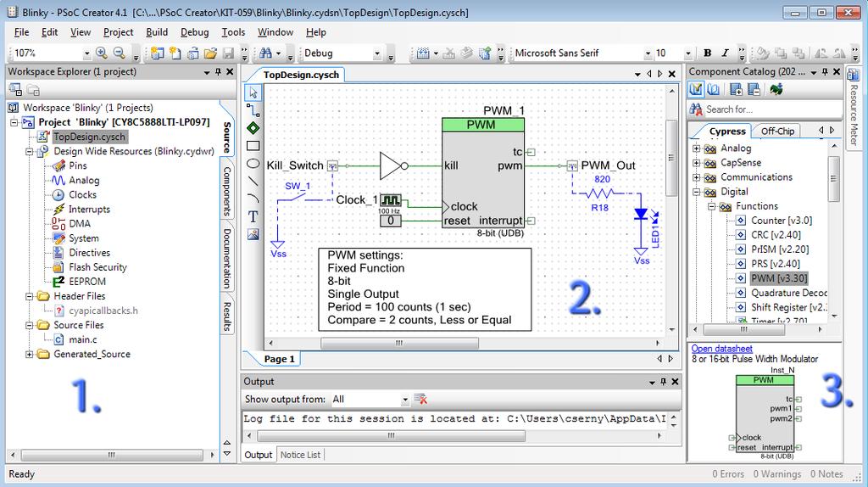Select the Page 1 schematic tab
The width and height of the screenshot is (868, 487).
[279, 359]
